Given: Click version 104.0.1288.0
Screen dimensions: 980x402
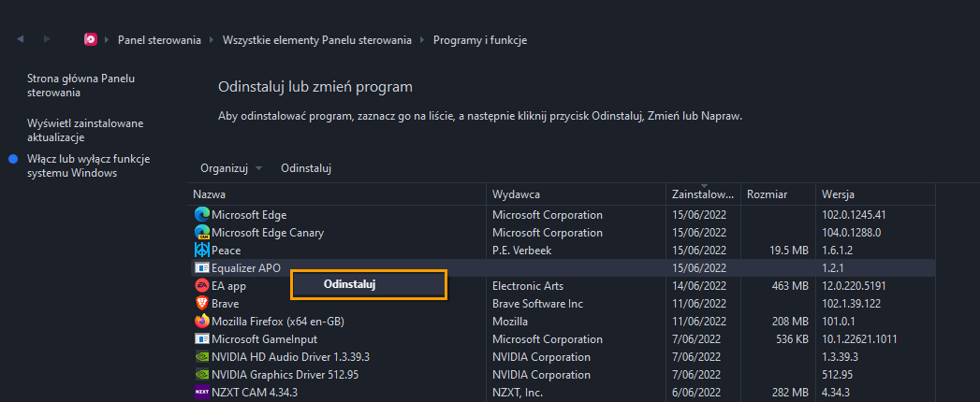Looking at the screenshot, I should coord(851,233).
